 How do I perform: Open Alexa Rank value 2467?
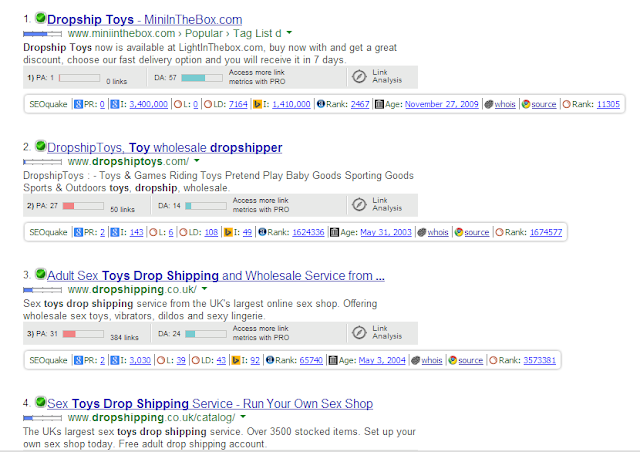coord(360,104)
